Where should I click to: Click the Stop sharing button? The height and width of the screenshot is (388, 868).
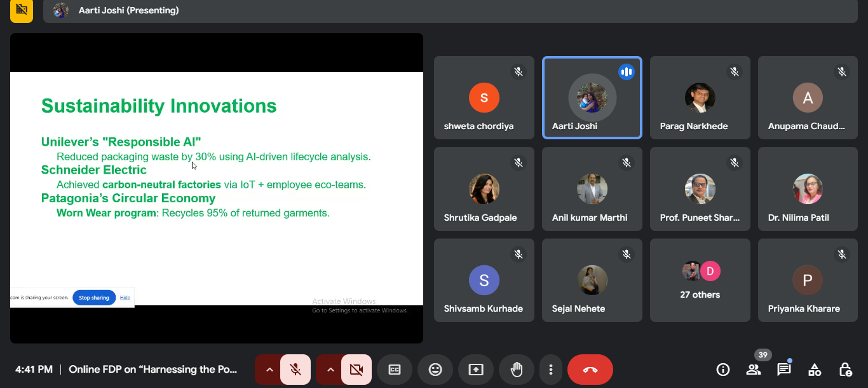(94, 298)
